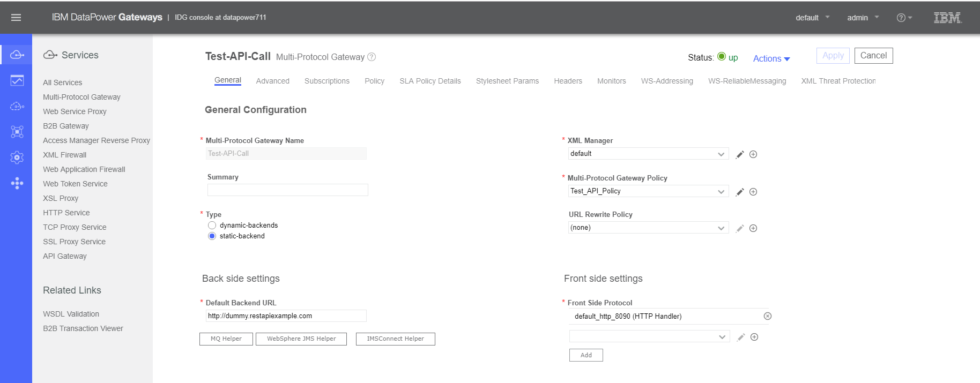Open the object grid icon in sidebar

17,132
